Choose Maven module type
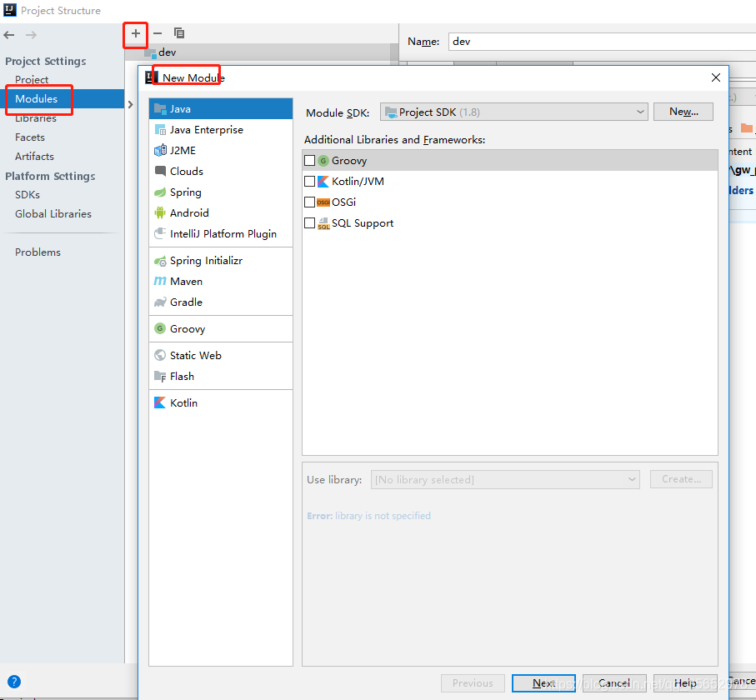Viewport: 756px width, 700px height. coord(221,281)
